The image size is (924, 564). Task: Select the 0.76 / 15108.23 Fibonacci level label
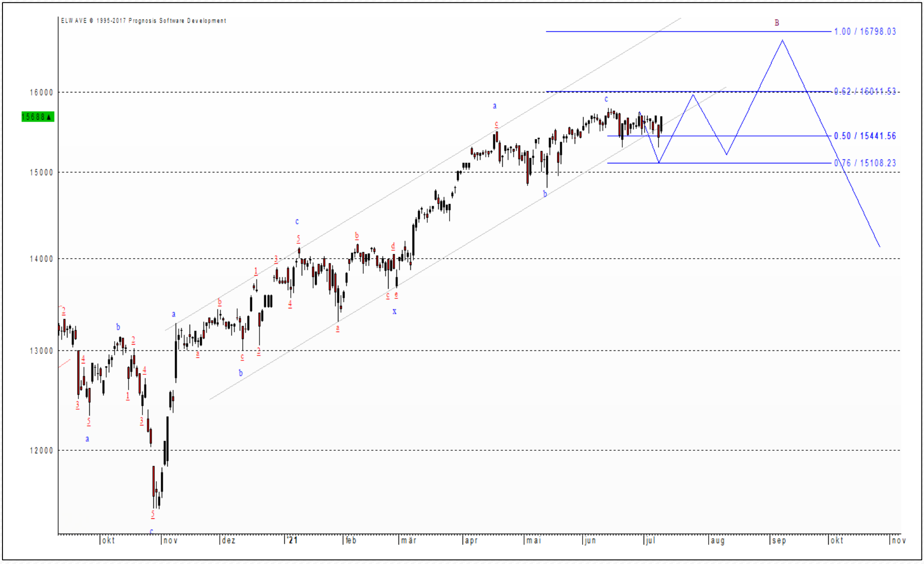click(865, 163)
